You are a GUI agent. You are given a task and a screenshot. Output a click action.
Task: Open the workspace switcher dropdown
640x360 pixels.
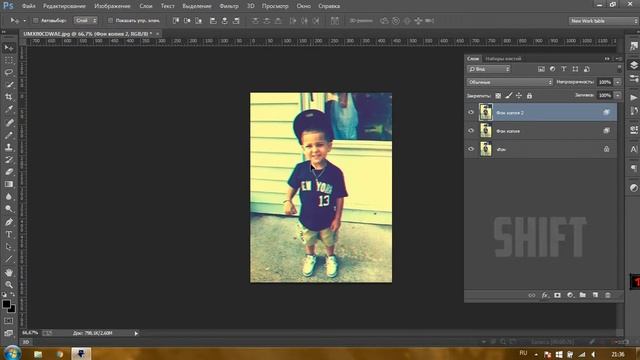tap(603, 21)
